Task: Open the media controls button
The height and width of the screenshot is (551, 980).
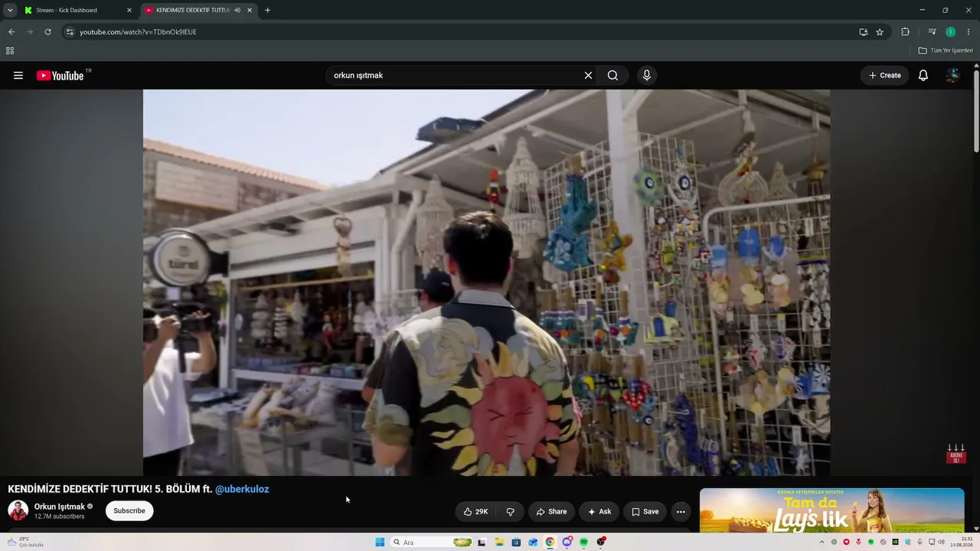Action: pos(932,32)
